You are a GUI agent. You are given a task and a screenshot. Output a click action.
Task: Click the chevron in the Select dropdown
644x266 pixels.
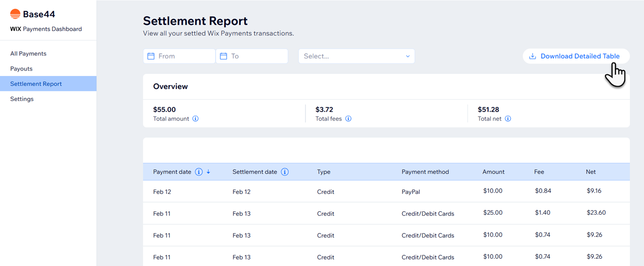click(408, 56)
